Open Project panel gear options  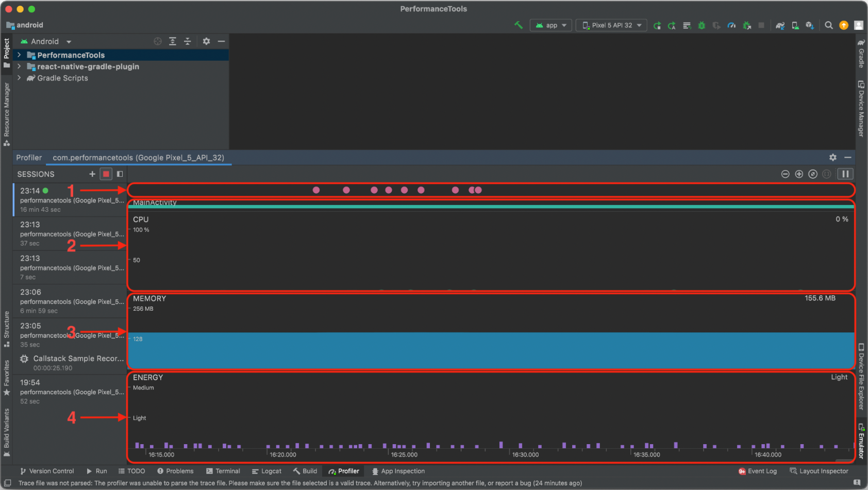click(x=206, y=41)
